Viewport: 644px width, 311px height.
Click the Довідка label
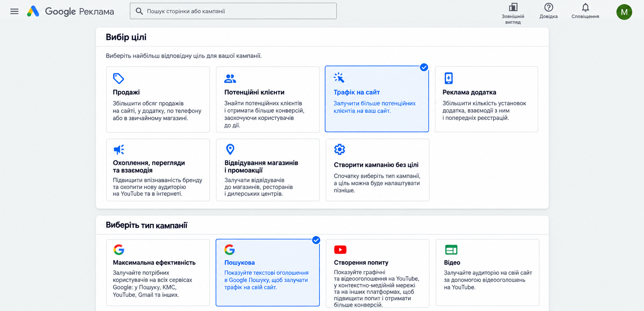[548, 16]
